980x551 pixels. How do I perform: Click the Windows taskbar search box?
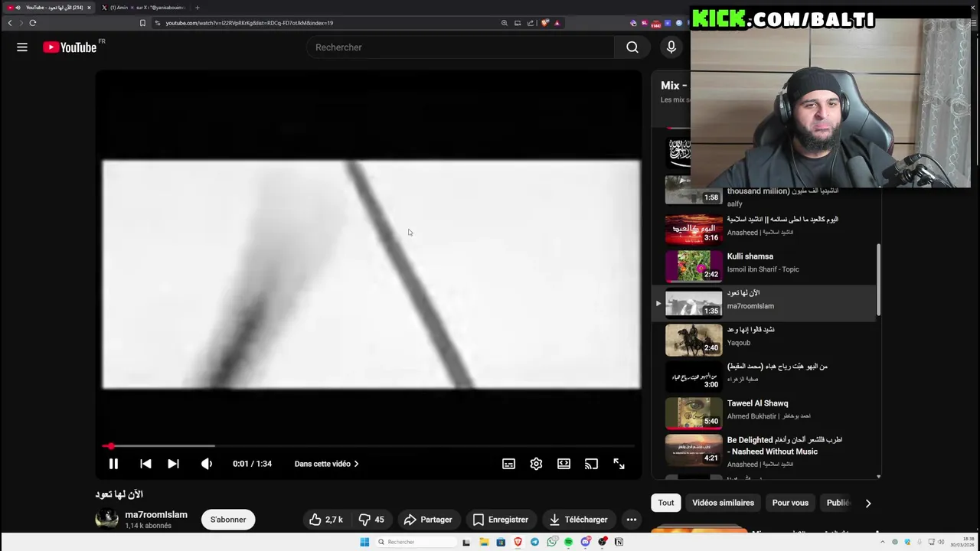coord(415,542)
